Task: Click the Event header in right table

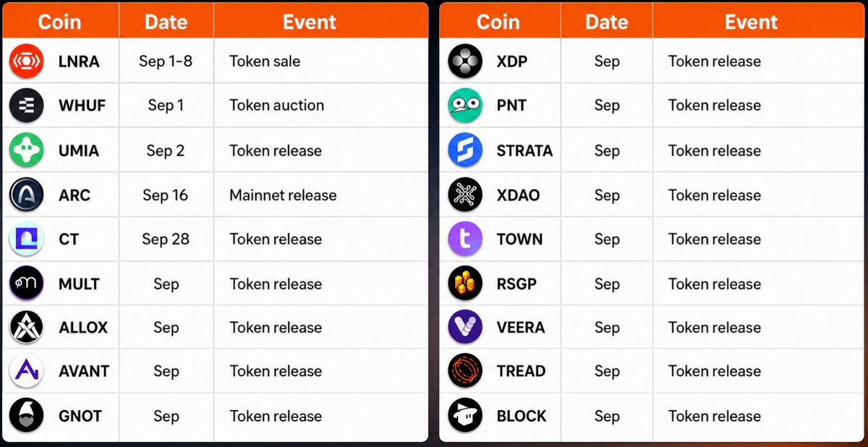Action: click(751, 22)
